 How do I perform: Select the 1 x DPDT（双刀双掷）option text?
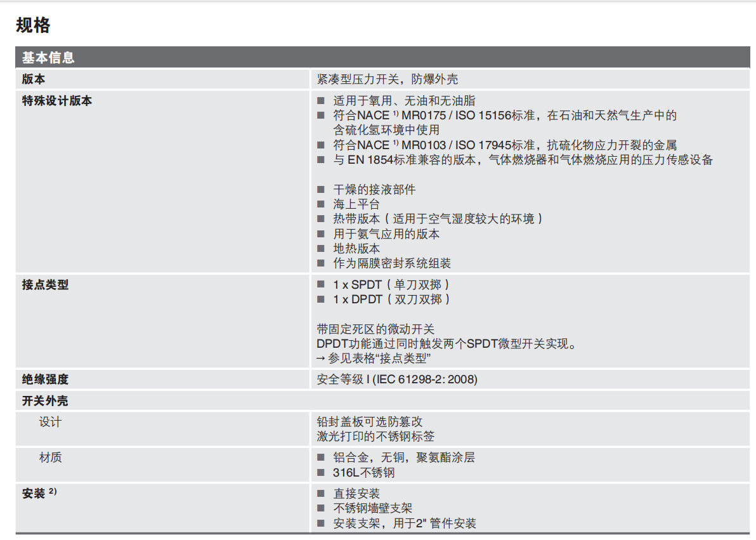[391, 300]
